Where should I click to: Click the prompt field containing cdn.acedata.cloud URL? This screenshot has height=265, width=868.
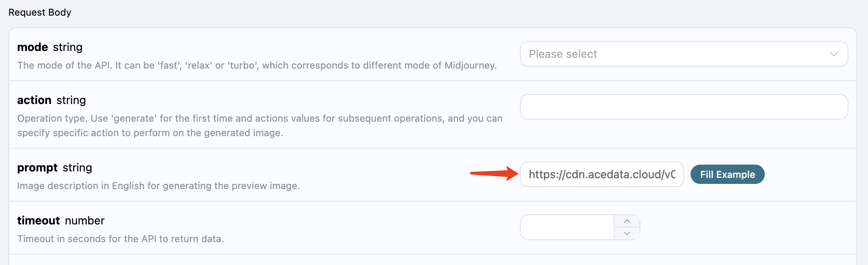pos(602,174)
